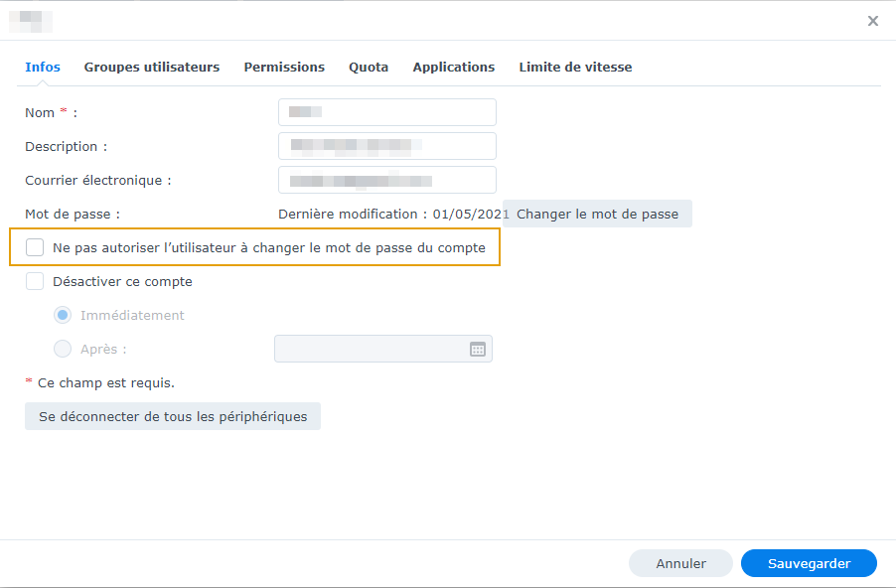Select the 'Immédiatement' radio option
896x588 pixels.
pos(63,315)
